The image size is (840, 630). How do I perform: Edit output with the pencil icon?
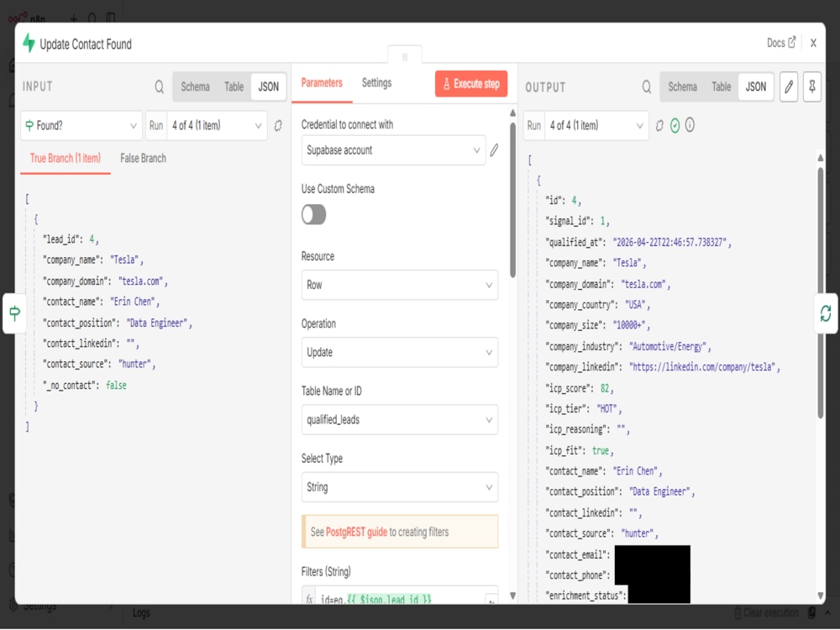pos(789,87)
